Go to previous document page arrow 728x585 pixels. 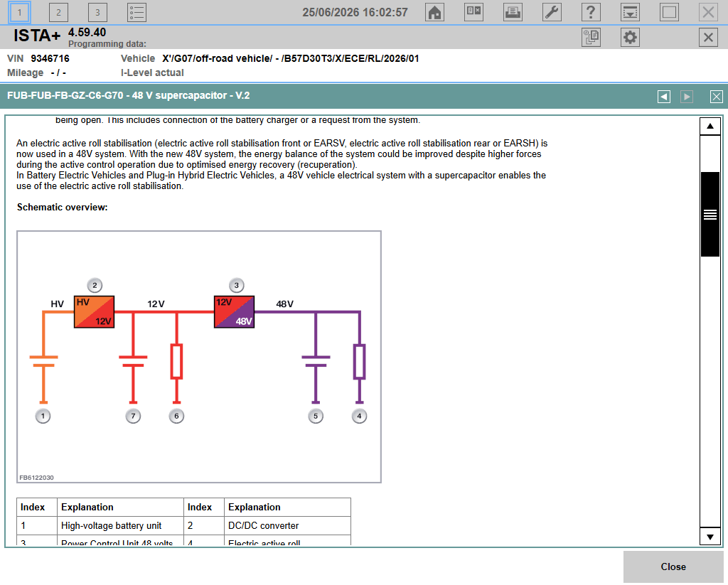coord(664,97)
